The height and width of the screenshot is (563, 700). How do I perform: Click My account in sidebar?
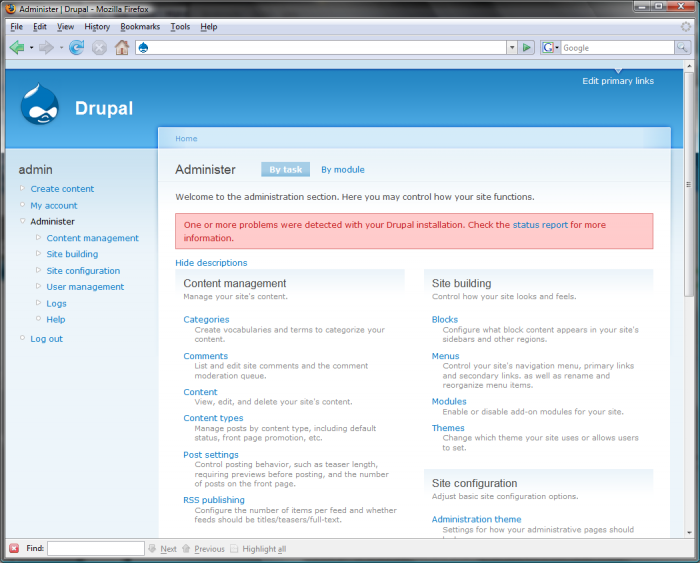(x=54, y=205)
